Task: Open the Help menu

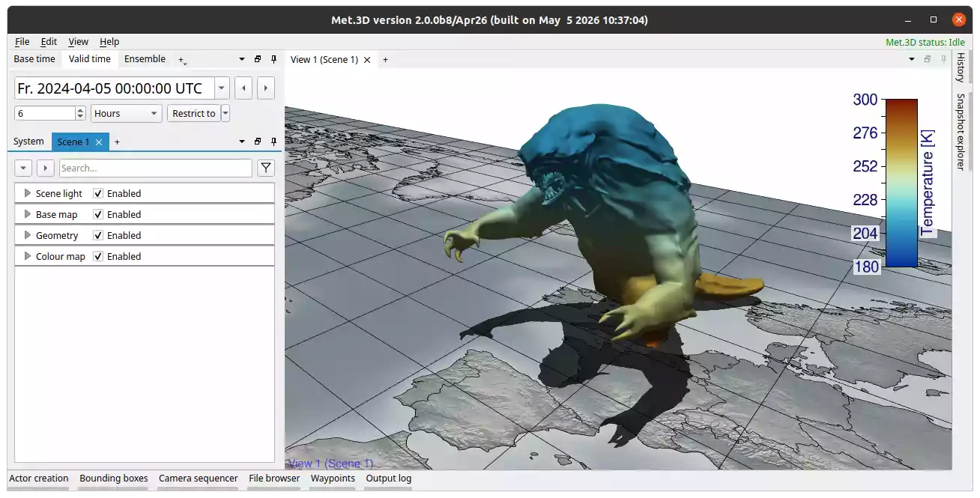Action: tap(109, 42)
